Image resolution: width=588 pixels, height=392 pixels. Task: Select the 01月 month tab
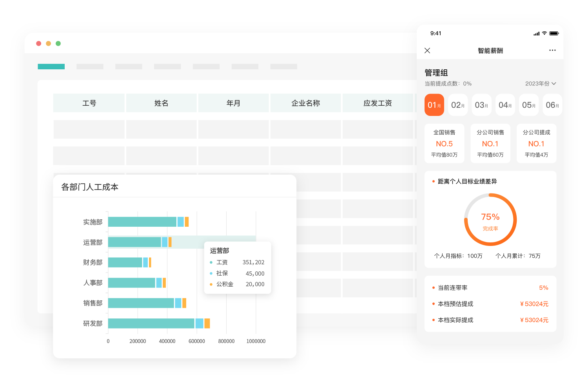434,105
